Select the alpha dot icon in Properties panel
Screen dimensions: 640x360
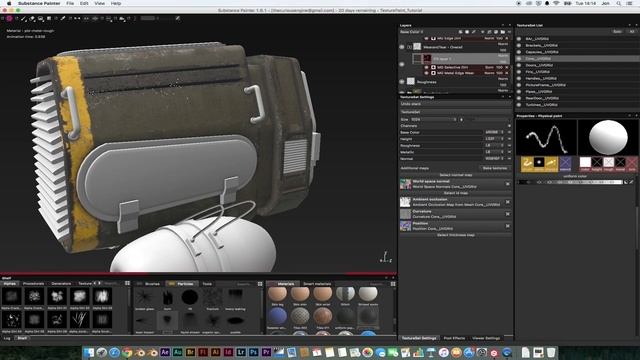(x=539, y=162)
